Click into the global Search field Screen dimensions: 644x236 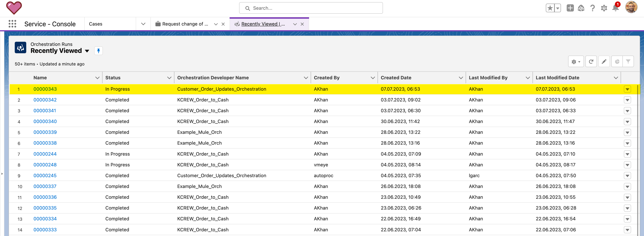(x=311, y=8)
